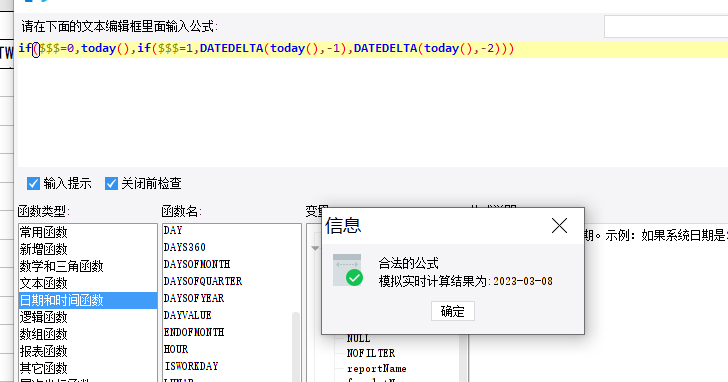Close the 信息 dialog with X
Screen dimensions: 728x382
point(559,226)
